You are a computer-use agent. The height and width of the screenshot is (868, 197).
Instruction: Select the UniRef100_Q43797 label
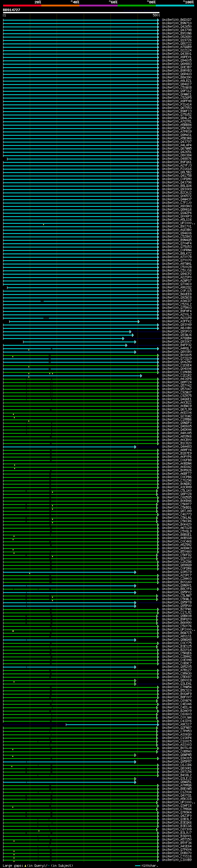tap(177, 142)
